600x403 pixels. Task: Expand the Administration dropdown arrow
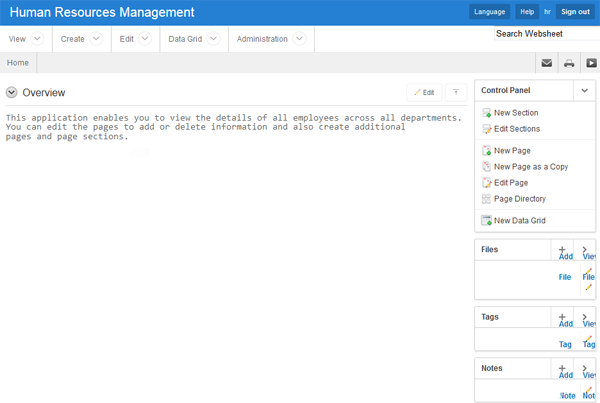tap(299, 39)
